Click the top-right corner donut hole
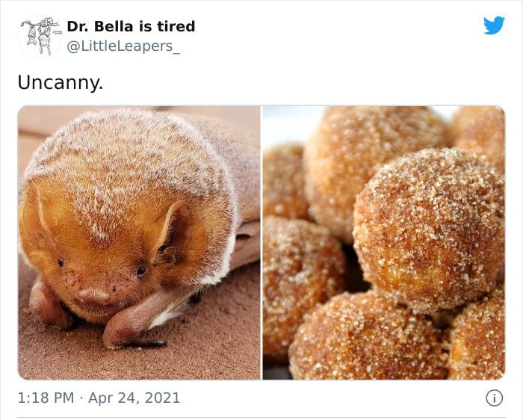This screenshot has width=523, height=420. 480,135
